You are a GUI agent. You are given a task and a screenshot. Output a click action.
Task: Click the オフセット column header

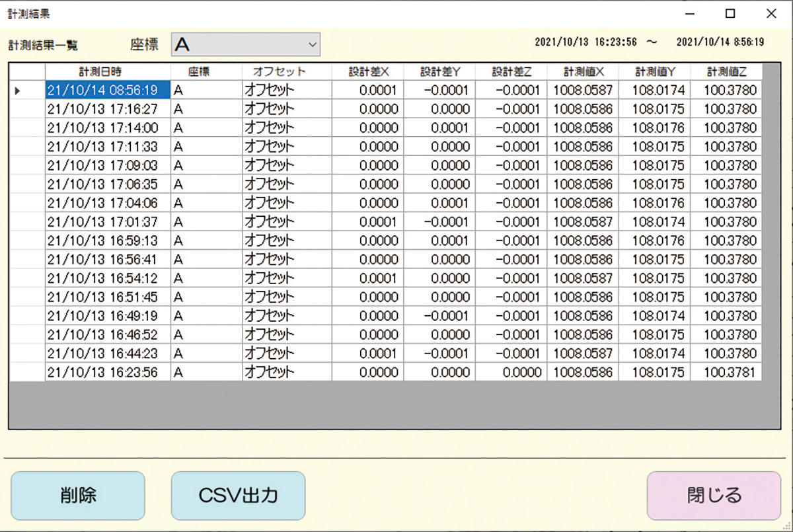[x=287, y=71]
